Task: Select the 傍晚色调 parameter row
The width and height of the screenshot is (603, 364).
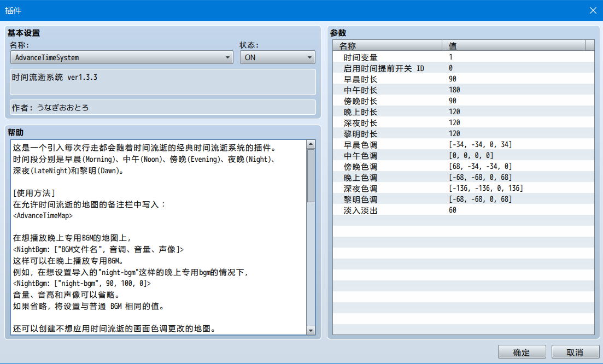Action: 464,167
